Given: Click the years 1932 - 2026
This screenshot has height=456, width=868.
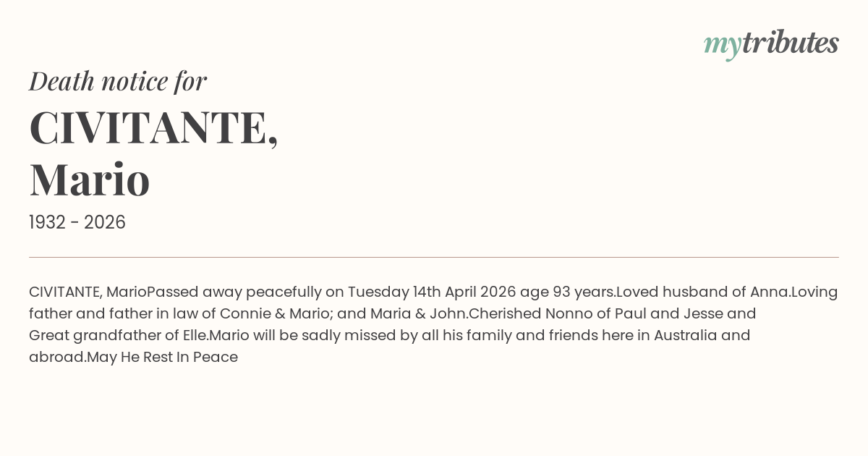Looking at the screenshot, I should (77, 223).
